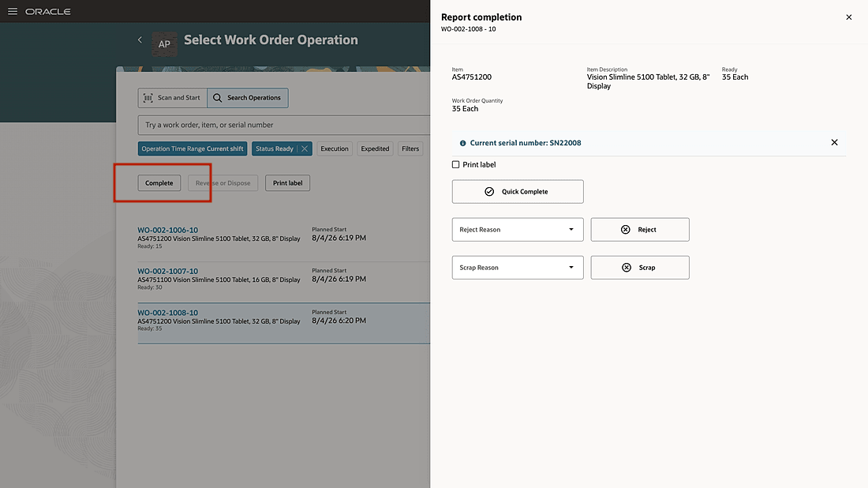This screenshot has height=488, width=868.
Task: Click the Oracle logo
Action: pos(48,12)
